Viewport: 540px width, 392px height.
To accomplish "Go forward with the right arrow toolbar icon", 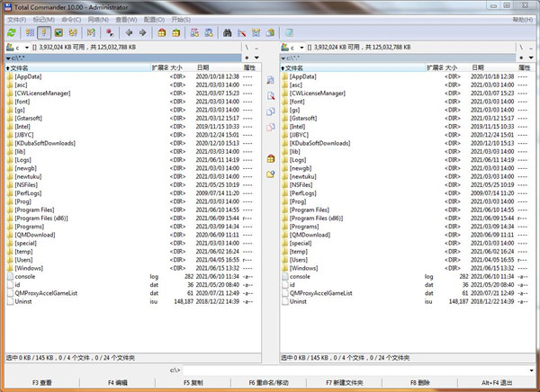I will 141,32.
